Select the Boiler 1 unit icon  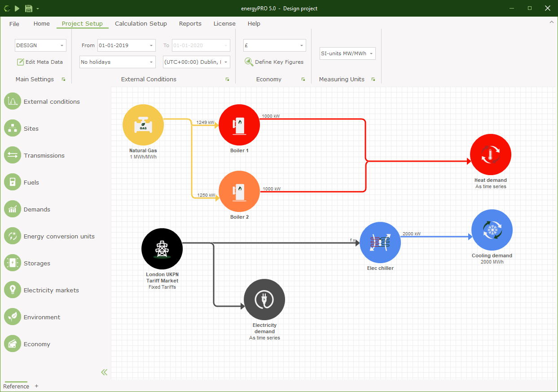(239, 125)
